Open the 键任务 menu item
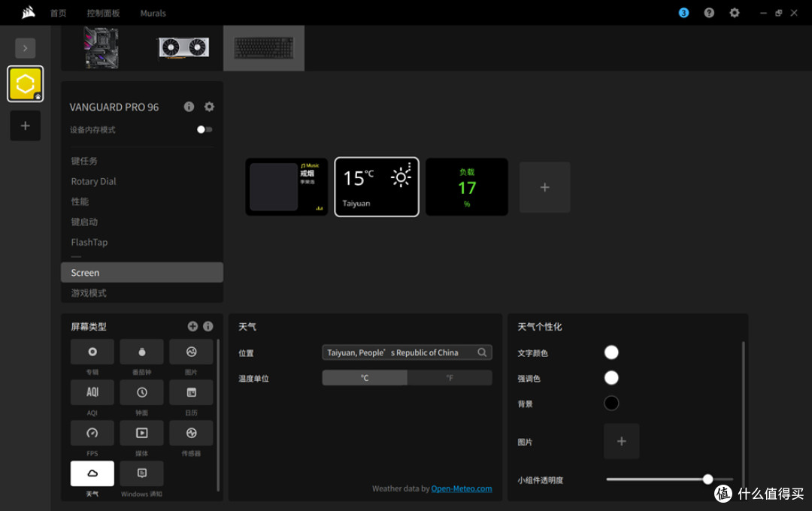 pos(142,161)
